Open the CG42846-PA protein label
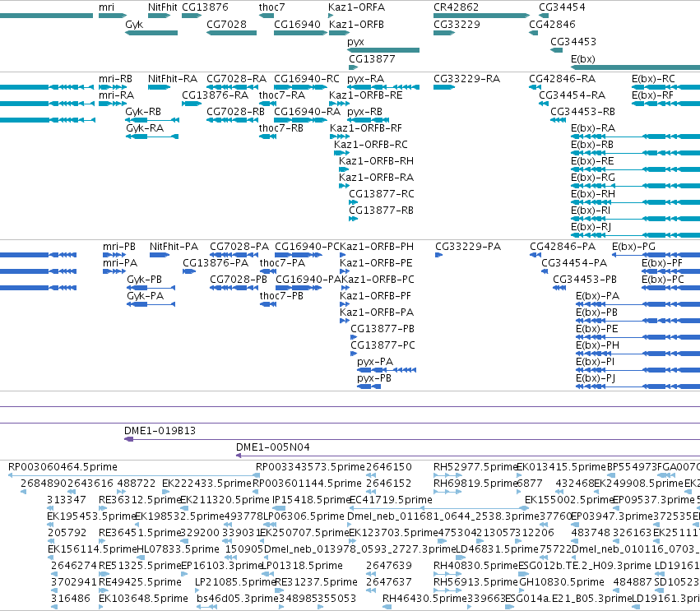Viewport: 700px width, 611px height. (563, 247)
